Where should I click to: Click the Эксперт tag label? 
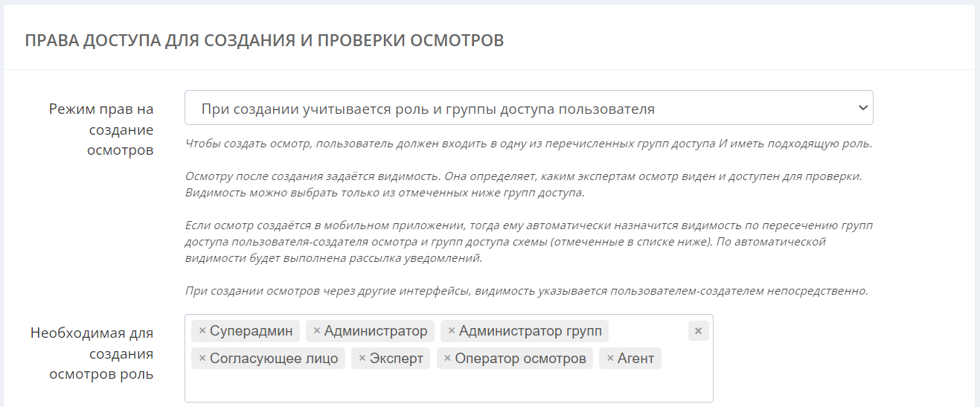pos(397,359)
